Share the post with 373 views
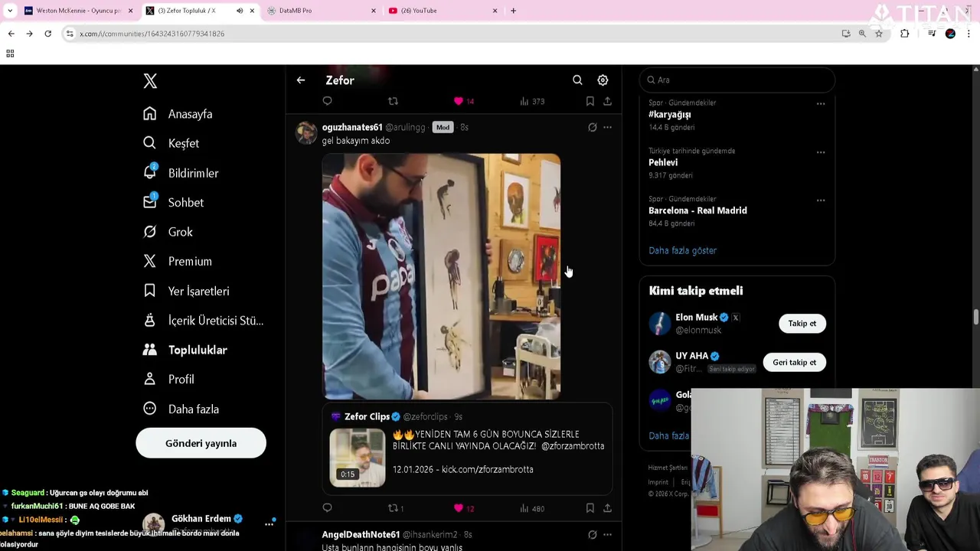The image size is (980, 551). [x=607, y=101]
